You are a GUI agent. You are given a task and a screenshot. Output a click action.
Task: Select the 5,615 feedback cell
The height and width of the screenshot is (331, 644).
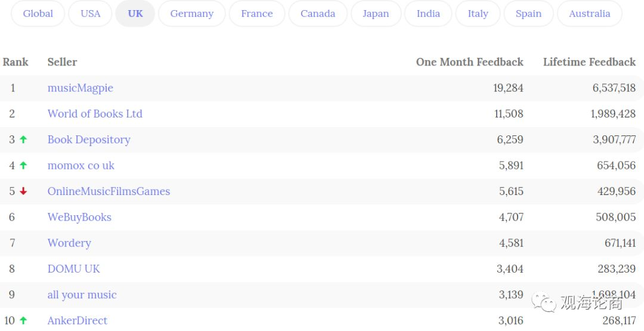(512, 191)
